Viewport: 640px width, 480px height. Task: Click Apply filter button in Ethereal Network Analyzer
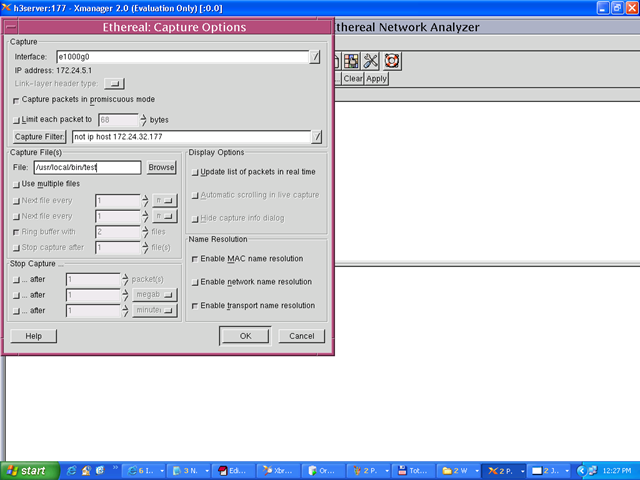click(x=376, y=79)
